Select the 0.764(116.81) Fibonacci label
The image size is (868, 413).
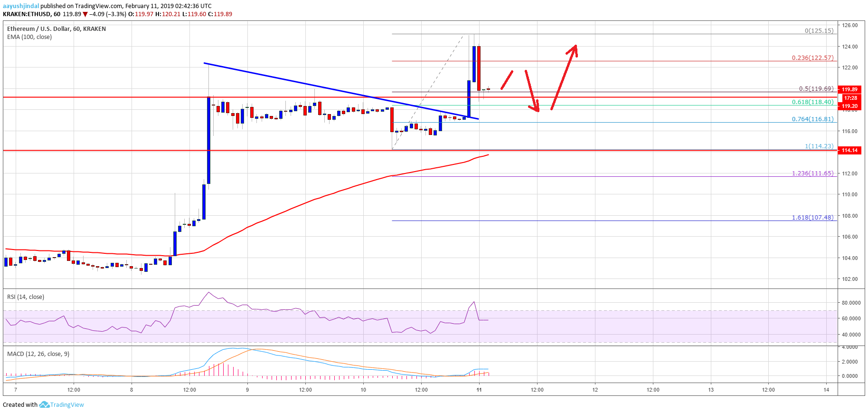[x=812, y=119]
